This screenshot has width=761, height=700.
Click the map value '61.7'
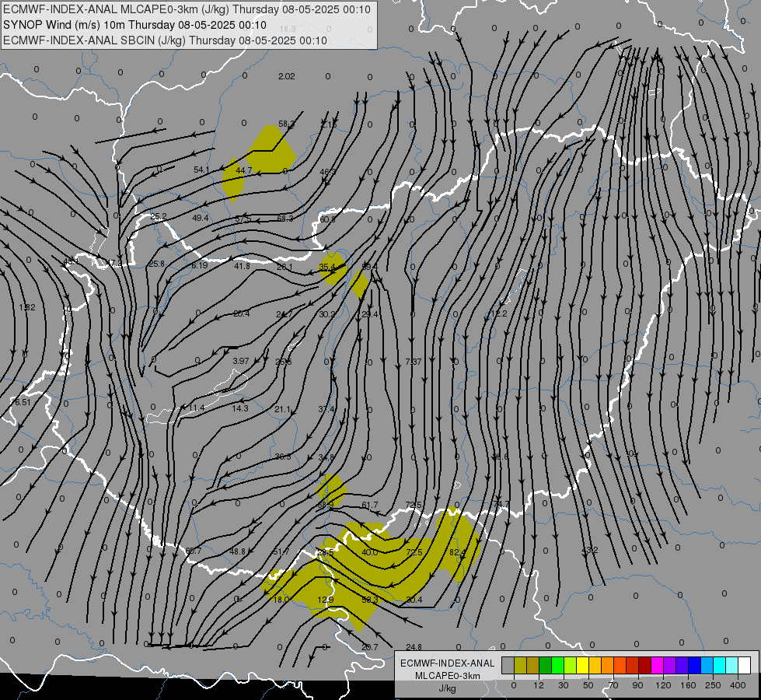click(369, 506)
